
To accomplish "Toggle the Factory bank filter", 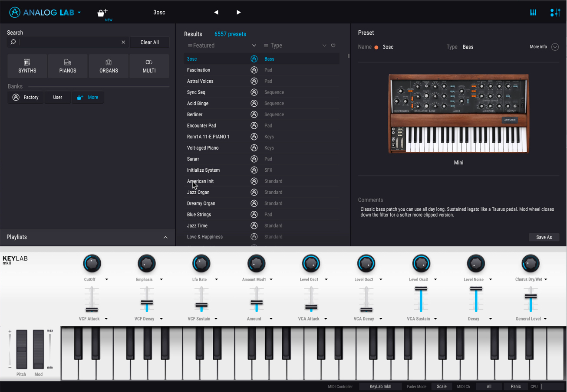I will [26, 98].
